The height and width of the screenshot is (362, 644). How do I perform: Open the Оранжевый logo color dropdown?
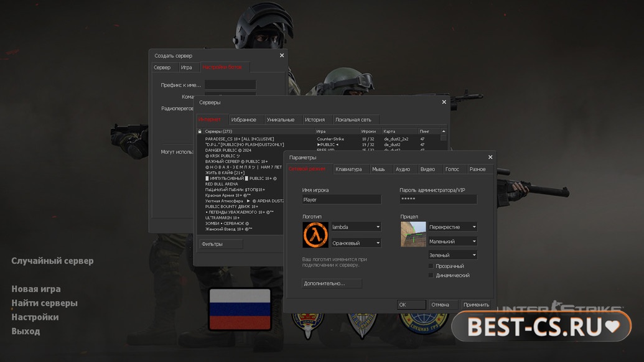[356, 243]
